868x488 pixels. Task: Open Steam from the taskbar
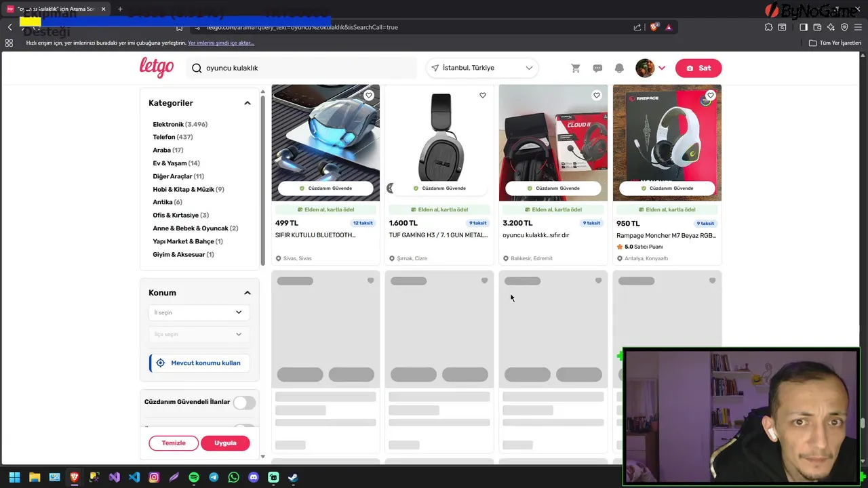293,477
